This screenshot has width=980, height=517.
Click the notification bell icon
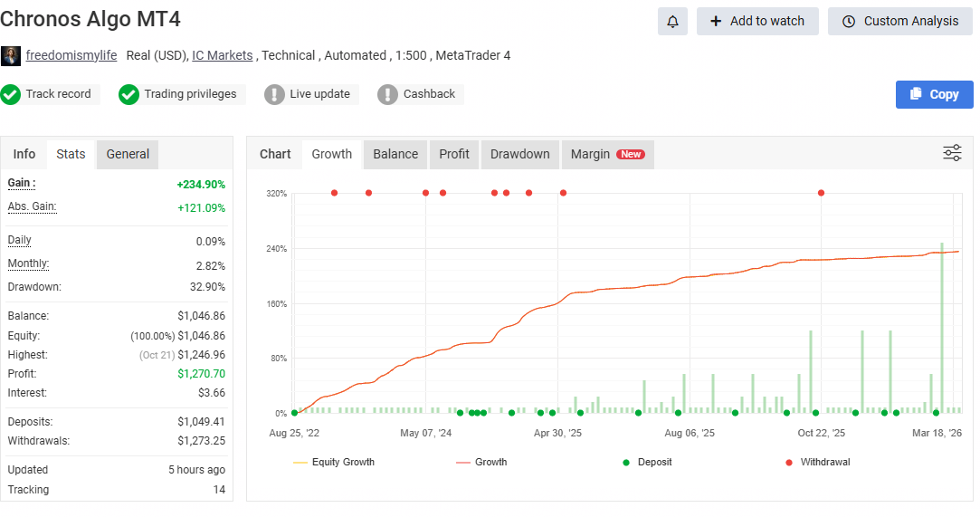[x=672, y=21]
